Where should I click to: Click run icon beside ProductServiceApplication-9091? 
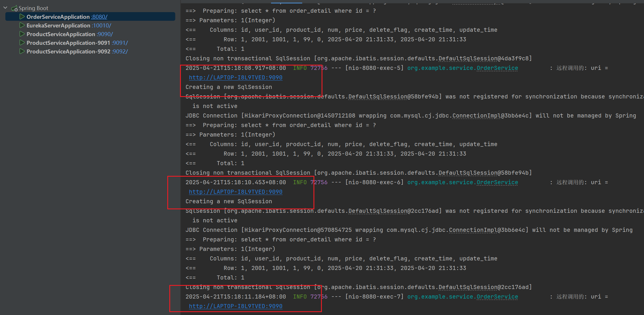coord(22,43)
